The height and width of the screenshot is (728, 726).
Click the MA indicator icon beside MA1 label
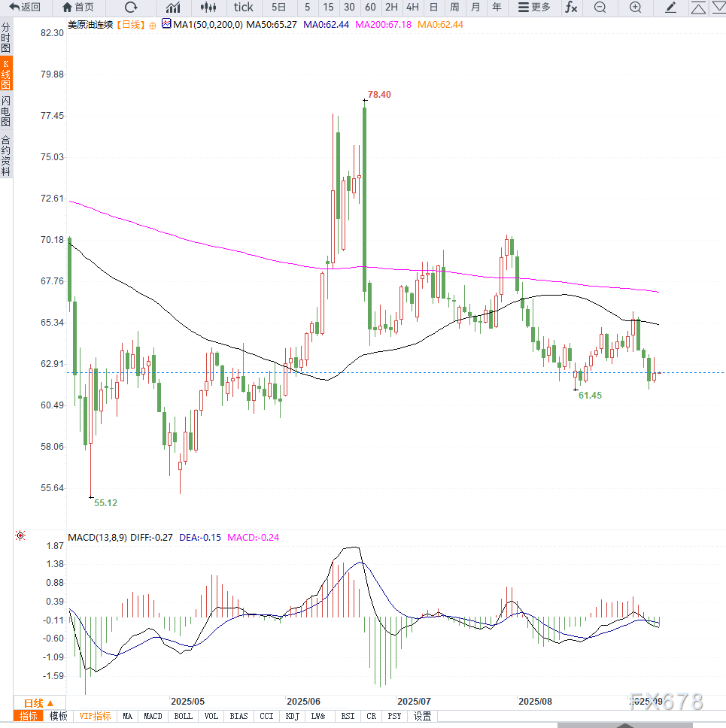(166, 24)
